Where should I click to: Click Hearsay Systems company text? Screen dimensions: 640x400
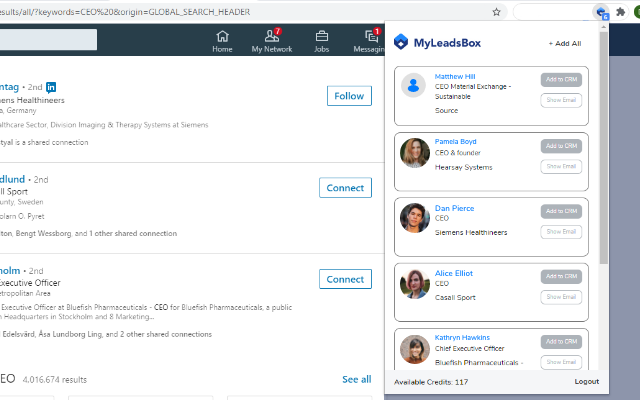coord(463,167)
